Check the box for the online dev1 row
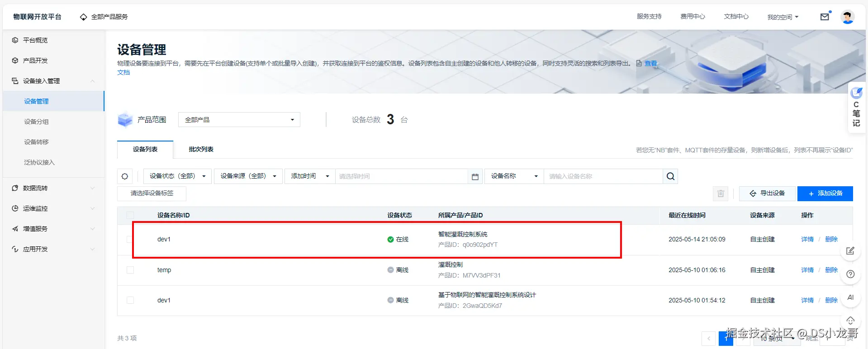The height and width of the screenshot is (349, 868). 130,239
